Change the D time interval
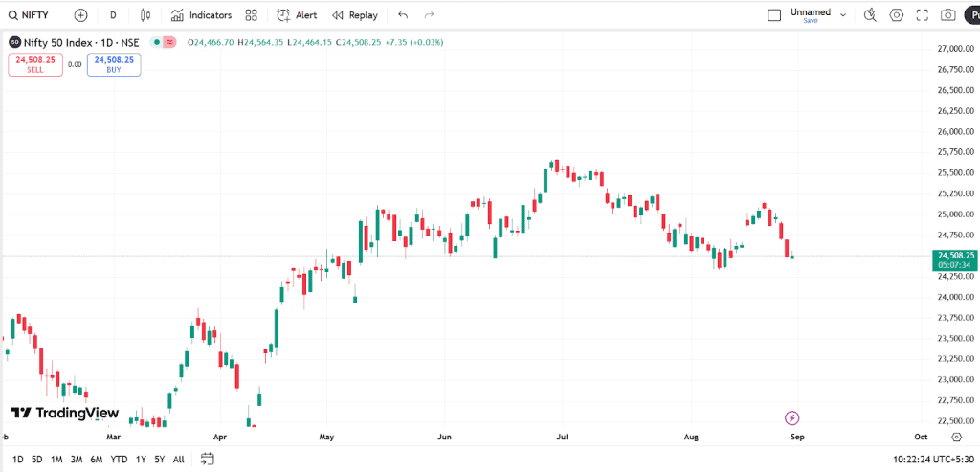 (x=113, y=15)
